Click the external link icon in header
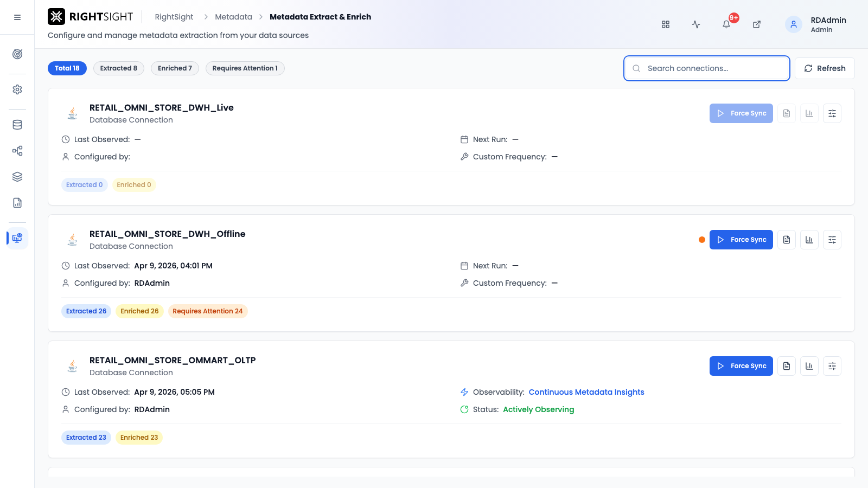Viewport: 868px width, 488px height. point(757,24)
